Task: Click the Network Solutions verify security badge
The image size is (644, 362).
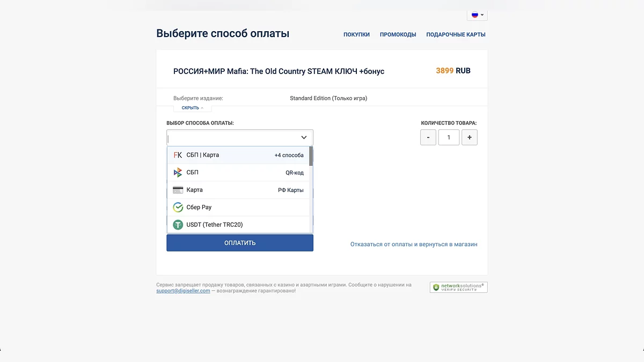Action: click(x=459, y=287)
